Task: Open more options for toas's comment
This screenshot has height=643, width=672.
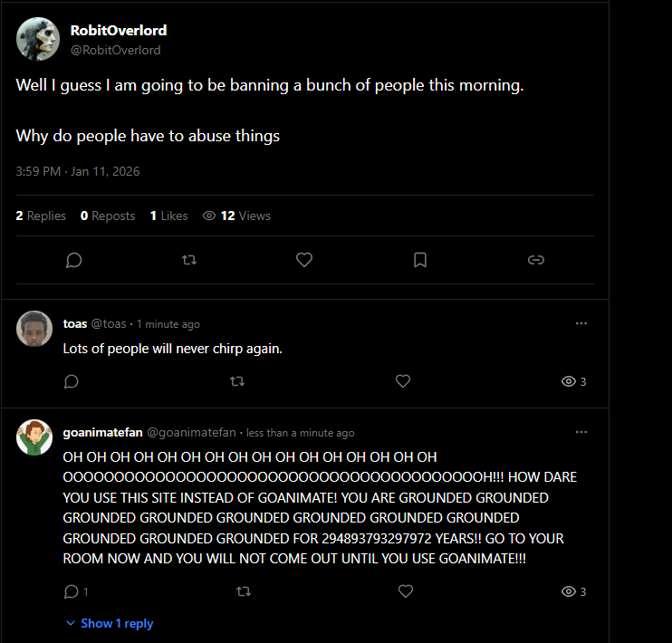Action: coord(581,323)
